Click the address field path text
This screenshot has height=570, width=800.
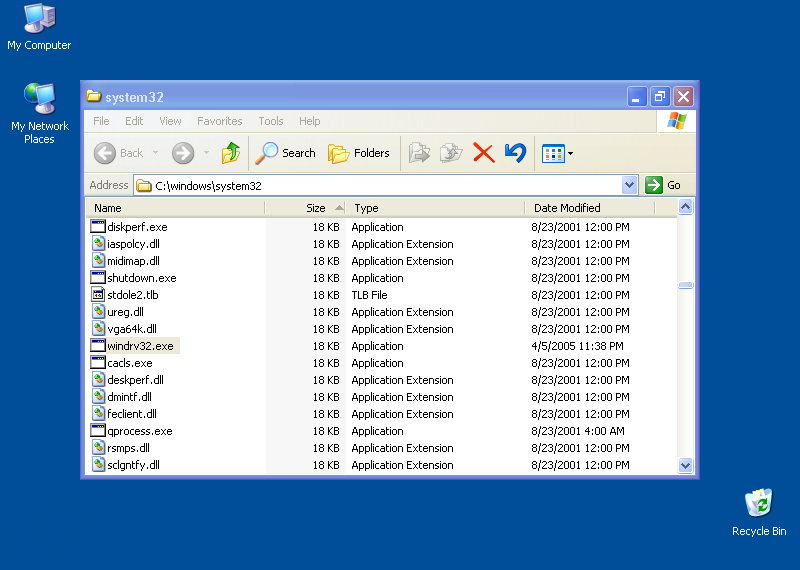point(208,186)
